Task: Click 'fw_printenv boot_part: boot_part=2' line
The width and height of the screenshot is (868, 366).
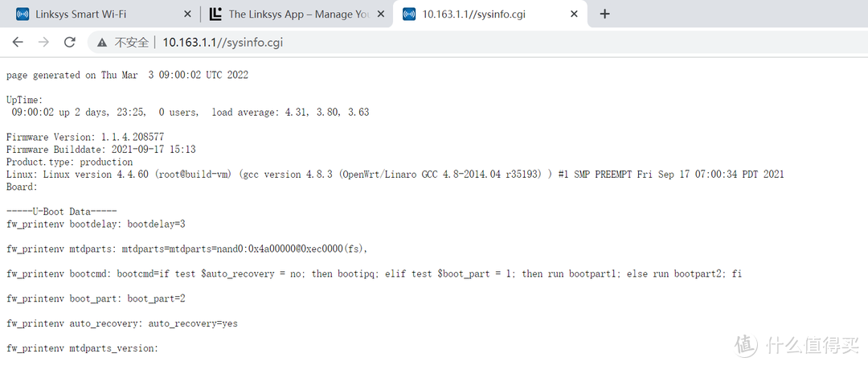Action: click(x=96, y=298)
